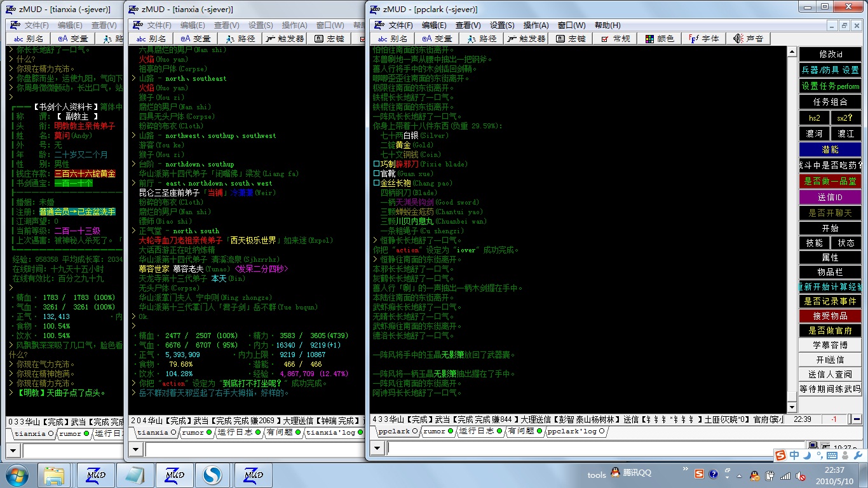The height and width of the screenshot is (488, 868).
Task: Click the Sogou IME soft keyboard icon
Action: click(x=831, y=455)
